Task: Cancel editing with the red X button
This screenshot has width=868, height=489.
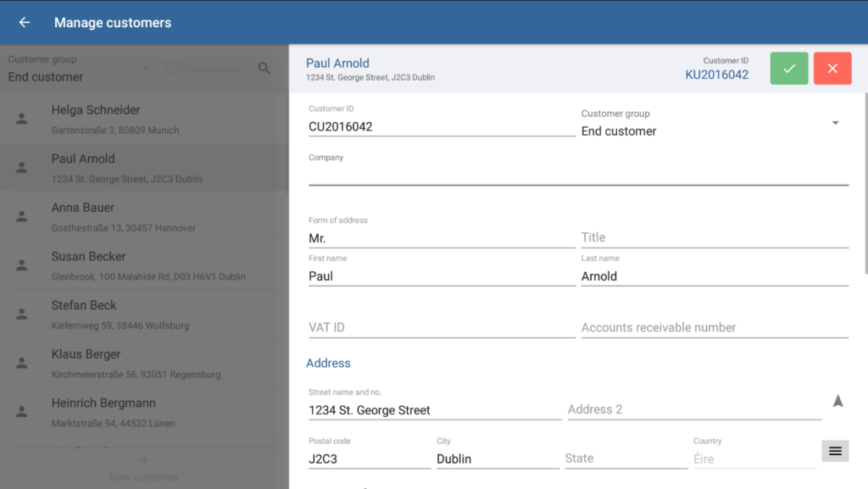Action: [832, 69]
